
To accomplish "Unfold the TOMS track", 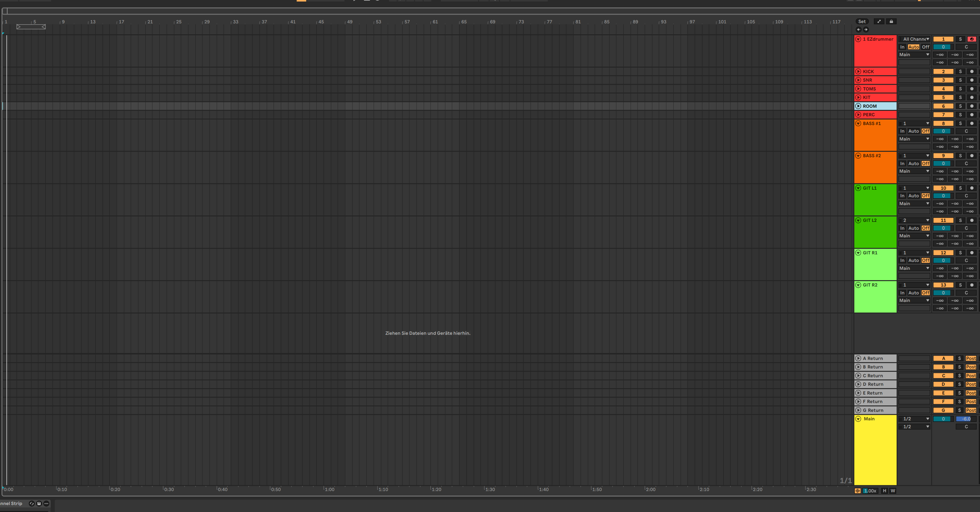I will (858, 89).
